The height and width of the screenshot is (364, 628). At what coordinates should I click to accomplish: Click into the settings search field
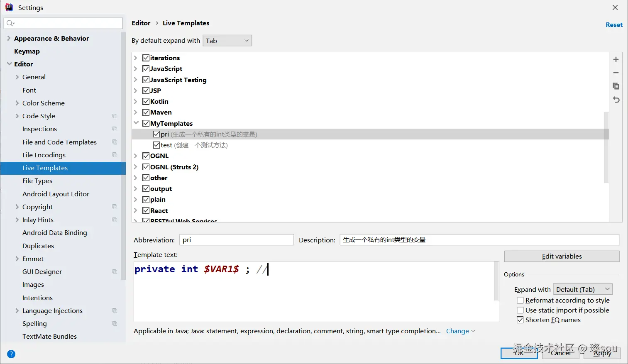point(63,23)
